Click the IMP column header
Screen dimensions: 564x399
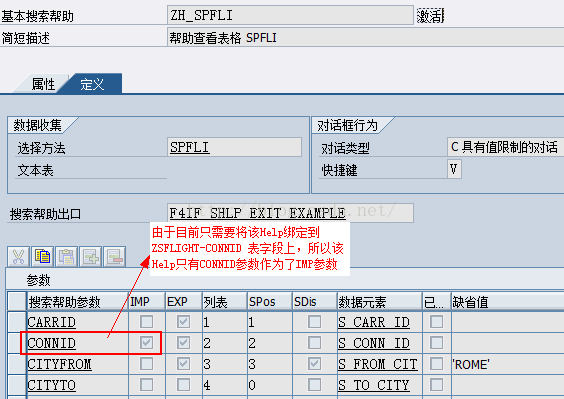point(147,301)
